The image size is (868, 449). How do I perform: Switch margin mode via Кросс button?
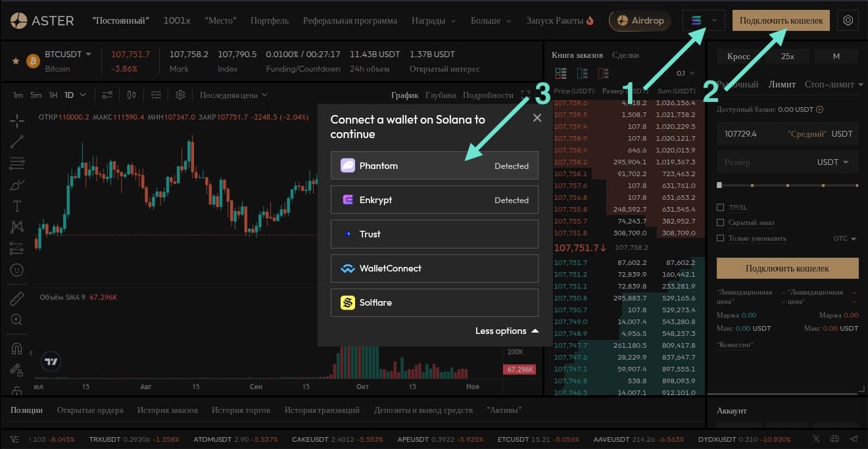[x=738, y=57]
